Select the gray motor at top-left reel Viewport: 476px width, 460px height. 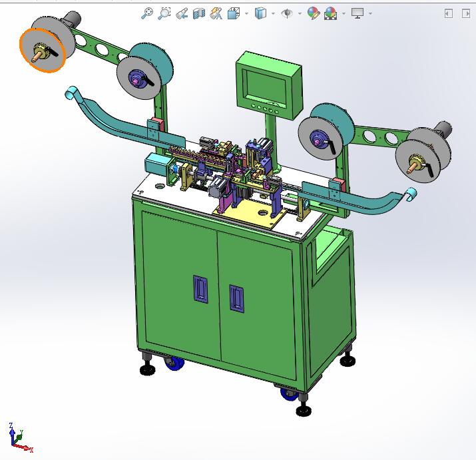click(x=72, y=19)
